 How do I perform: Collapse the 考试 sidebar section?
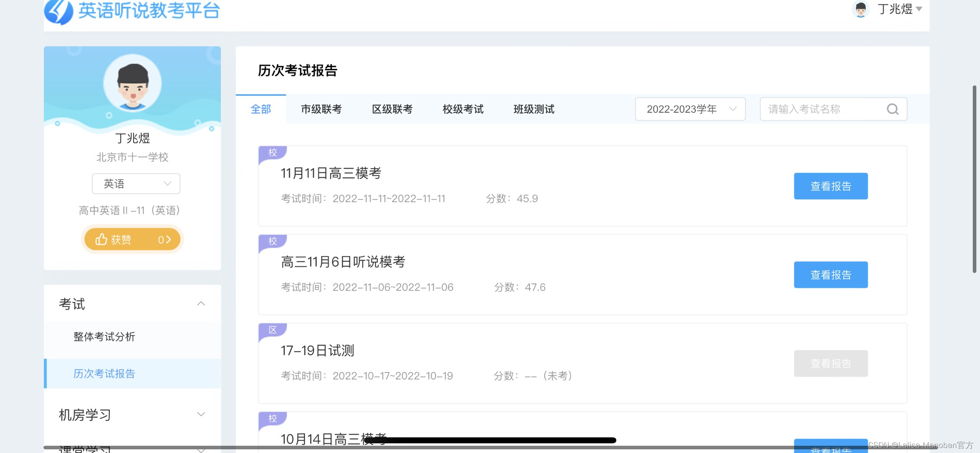tap(201, 304)
